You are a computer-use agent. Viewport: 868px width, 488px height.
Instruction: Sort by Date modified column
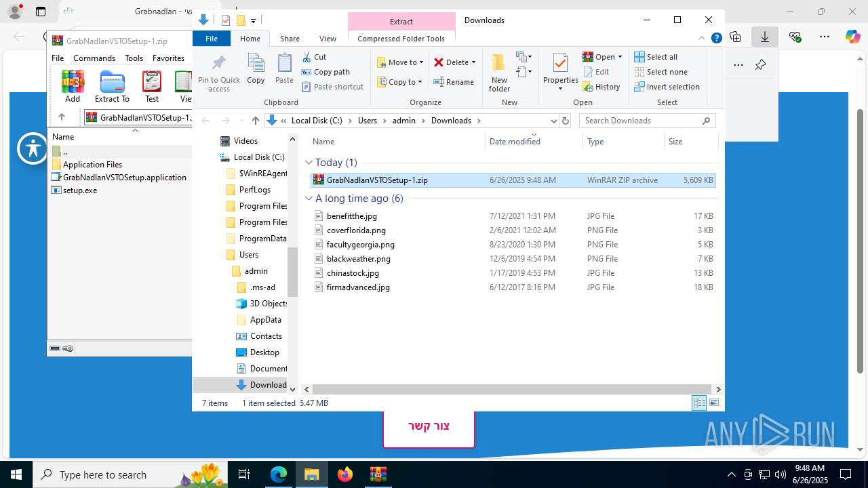tap(534, 142)
